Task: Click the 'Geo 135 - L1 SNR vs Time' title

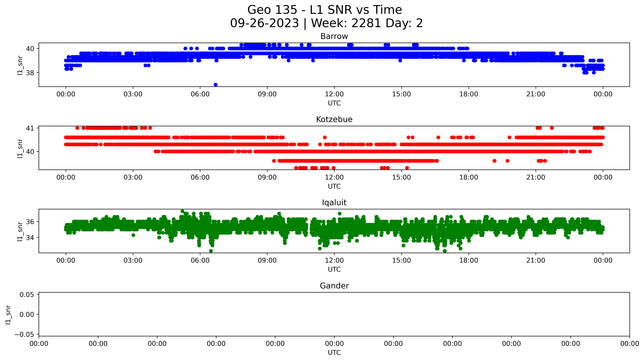Action: pos(325,10)
